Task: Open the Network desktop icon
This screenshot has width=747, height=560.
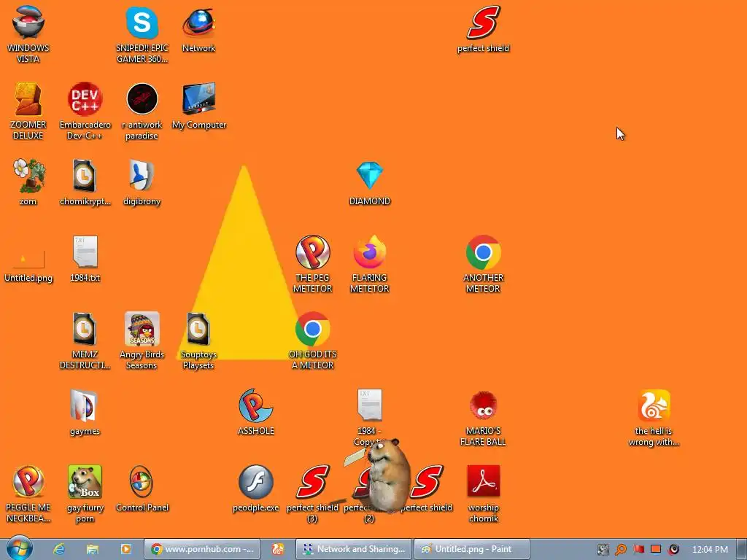Action: [x=198, y=28]
